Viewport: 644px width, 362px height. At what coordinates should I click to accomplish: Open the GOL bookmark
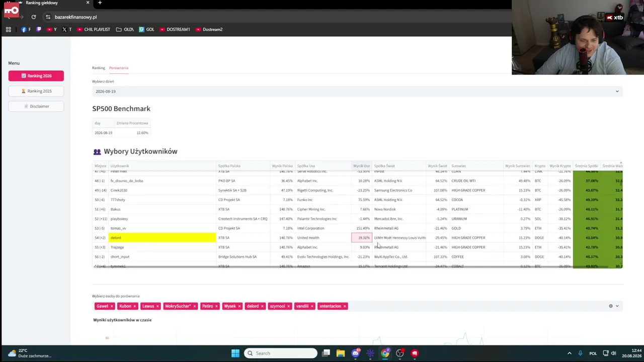coord(147,30)
